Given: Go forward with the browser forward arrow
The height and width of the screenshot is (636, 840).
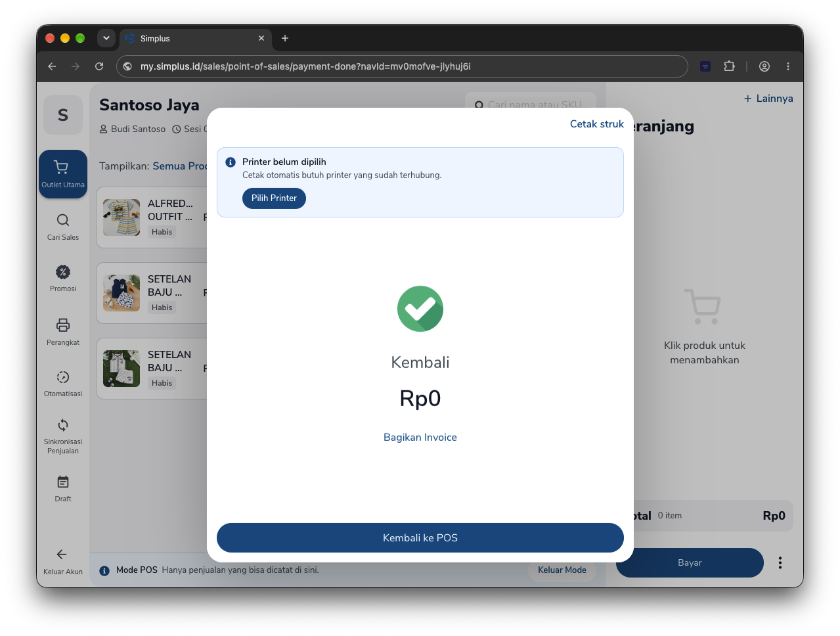Looking at the screenshot, I should click(76, 66).
